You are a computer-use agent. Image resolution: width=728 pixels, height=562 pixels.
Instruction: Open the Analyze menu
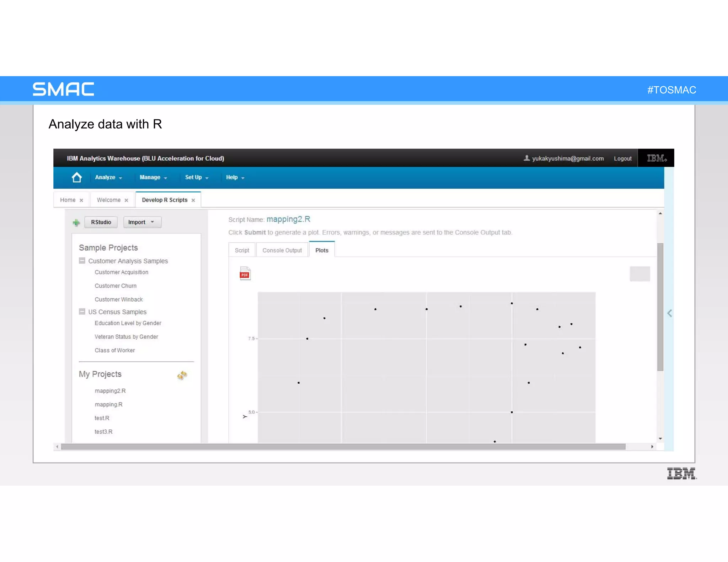coord(108,177)
